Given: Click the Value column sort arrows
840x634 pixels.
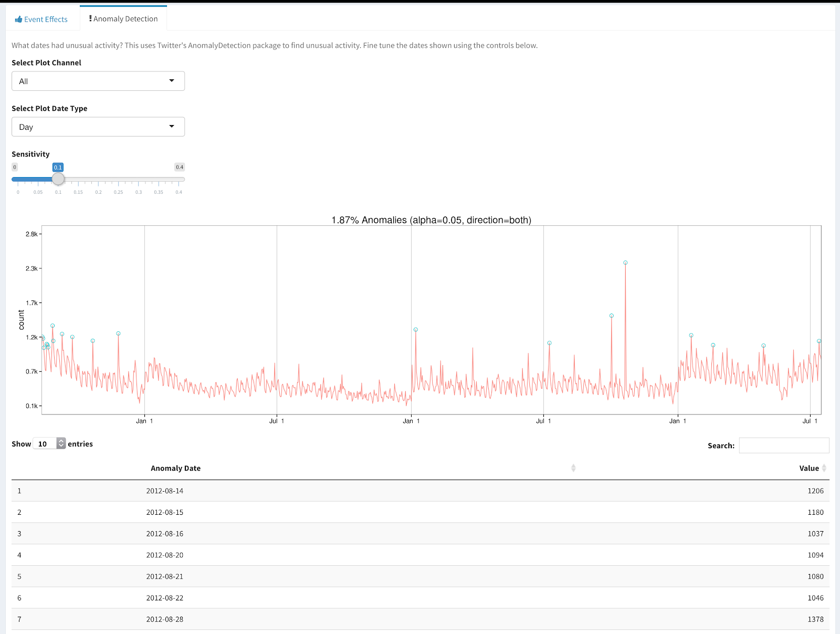Looking at the screenshot, I should tap(824, 468).
